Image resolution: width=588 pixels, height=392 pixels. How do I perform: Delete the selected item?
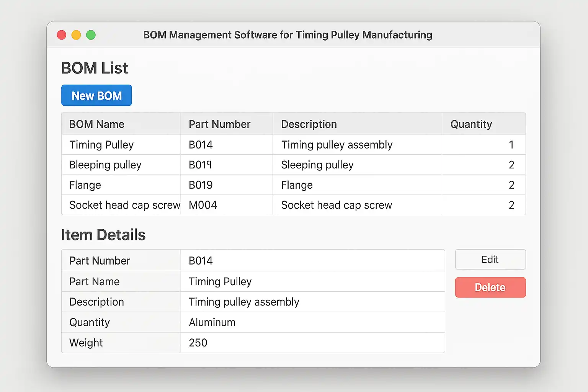(490, 287)
